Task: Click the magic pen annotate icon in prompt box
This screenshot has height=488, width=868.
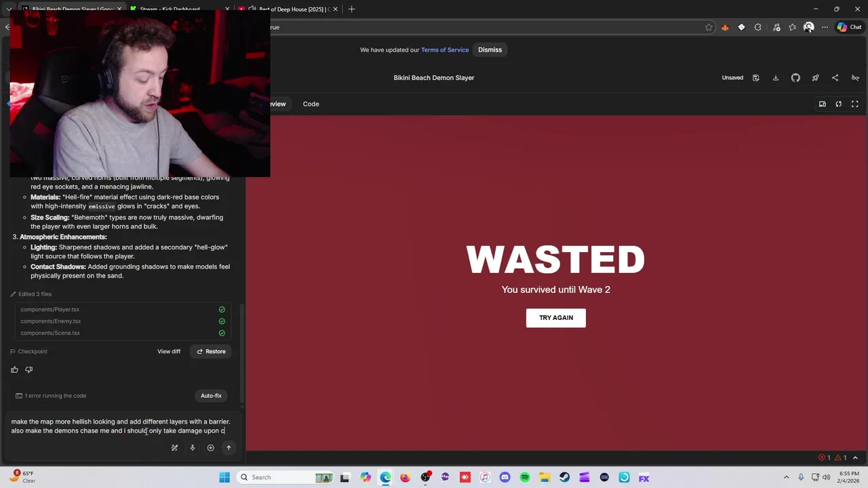Action: 174,448
